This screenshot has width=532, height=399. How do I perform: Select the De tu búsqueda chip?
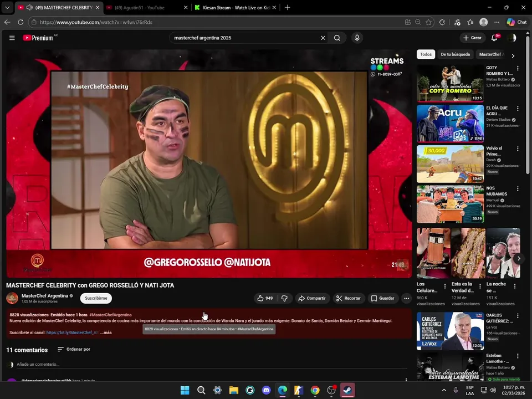(x=456, y=54)
